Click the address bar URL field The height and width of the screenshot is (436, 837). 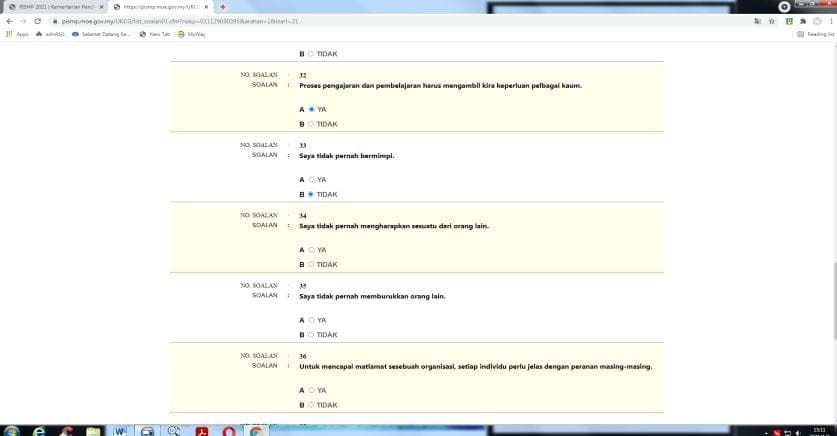(300, 20)
